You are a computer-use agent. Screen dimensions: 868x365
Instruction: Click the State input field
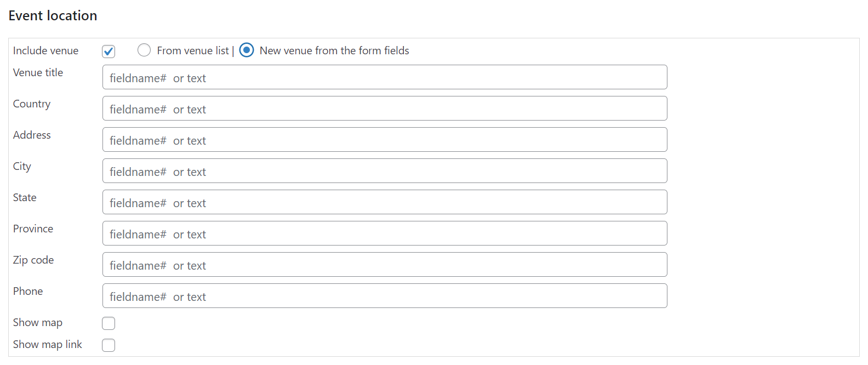[384, 202]
